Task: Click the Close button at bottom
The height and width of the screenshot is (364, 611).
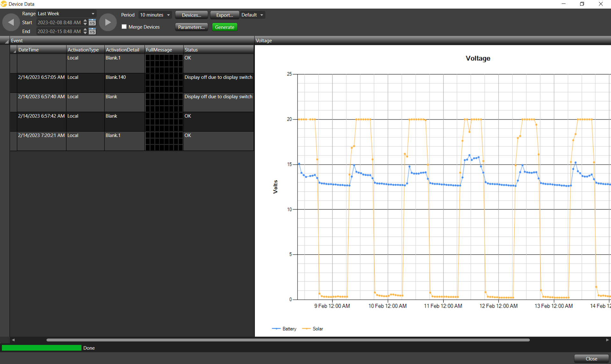Action: [591, 359]
